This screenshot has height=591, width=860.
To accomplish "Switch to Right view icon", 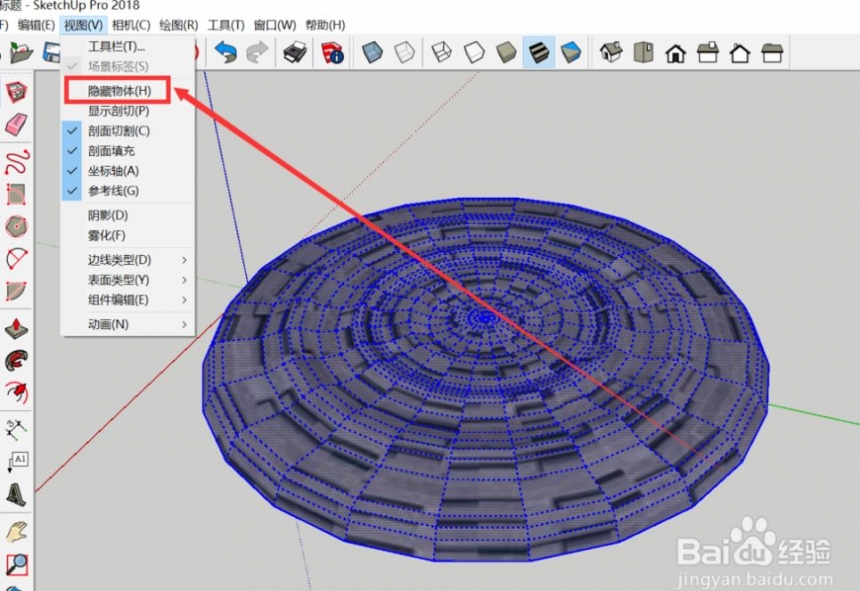I will [x=708, y=53].
